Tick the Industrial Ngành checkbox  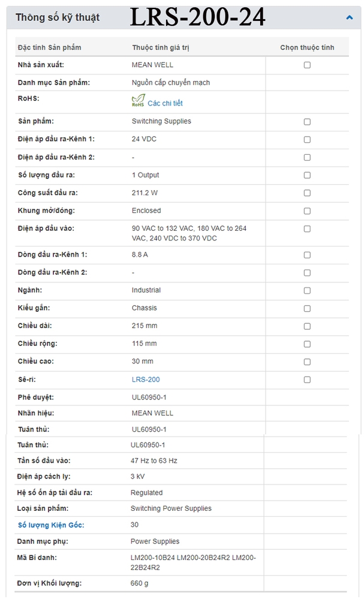pyautogui.click(x=307, y=291)
